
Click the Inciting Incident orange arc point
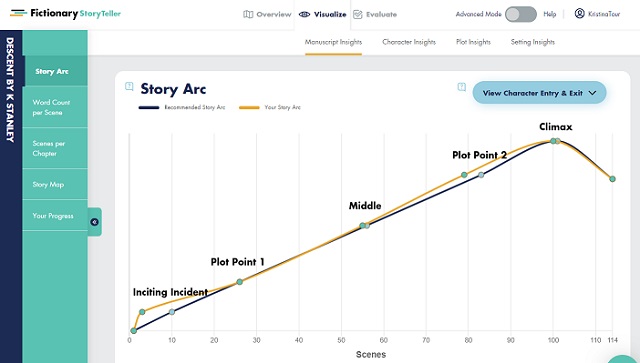pos(142,312)
